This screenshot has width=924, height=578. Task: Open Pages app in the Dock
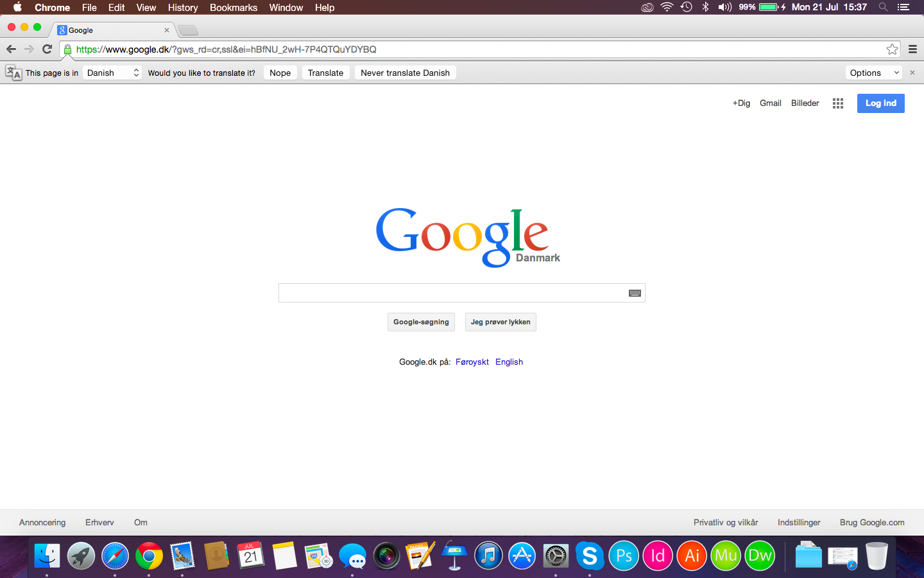tap(420, 556)
